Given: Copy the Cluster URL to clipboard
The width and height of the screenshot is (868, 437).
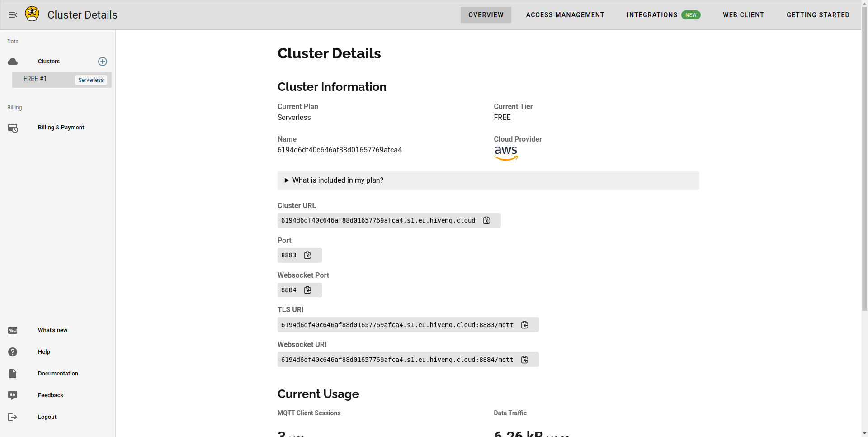Looking at the screenshot, I should coord(486,220).
